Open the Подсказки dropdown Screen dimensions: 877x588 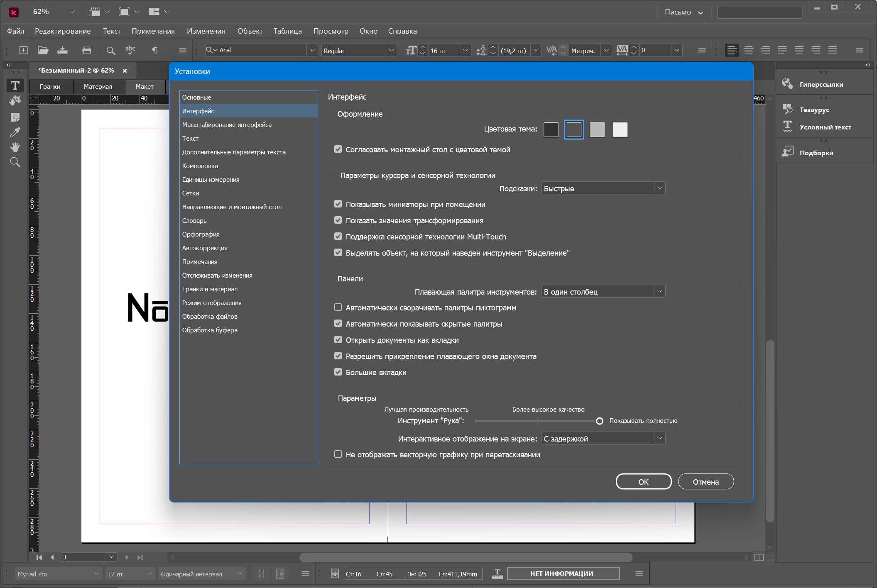[x=603, y=188]
